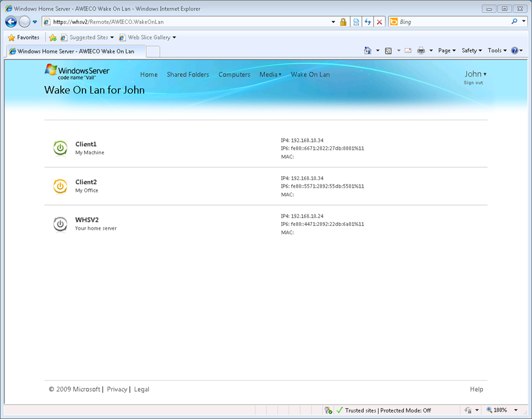Open the Print options dropdown arrow
Image resolution: width=532 pixels, height=419 pixels.
click(x=431, y=51)
